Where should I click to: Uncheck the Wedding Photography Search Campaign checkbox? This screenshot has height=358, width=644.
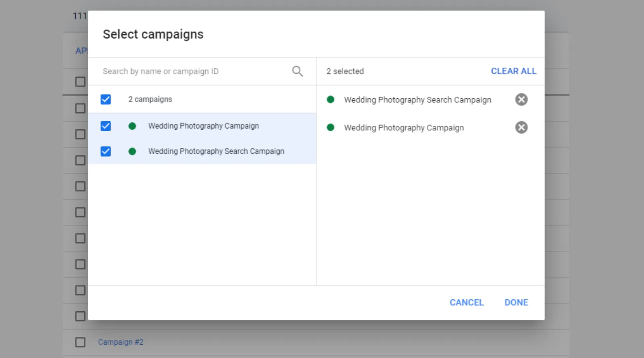(105, 151)
